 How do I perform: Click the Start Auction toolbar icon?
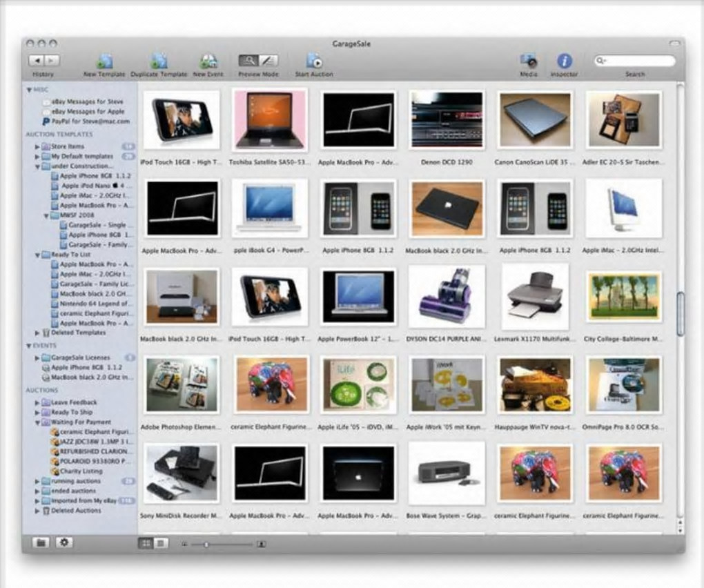coord(314,61)
